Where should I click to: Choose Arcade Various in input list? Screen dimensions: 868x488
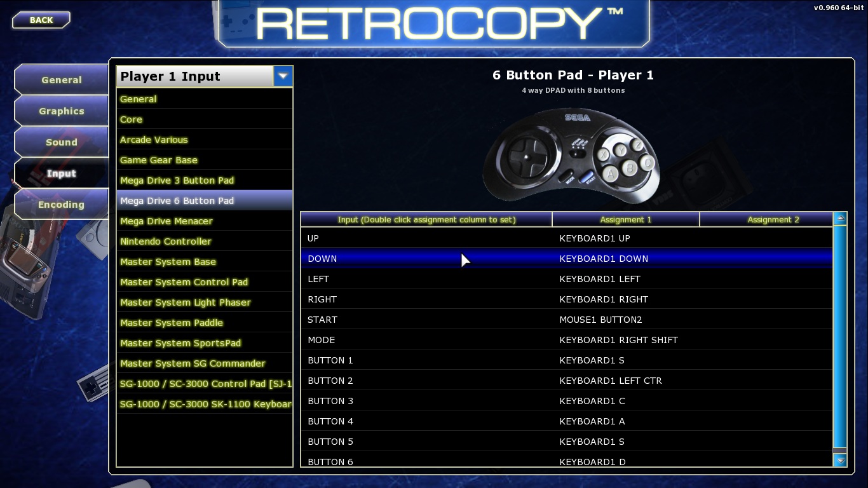click(154, 140)
